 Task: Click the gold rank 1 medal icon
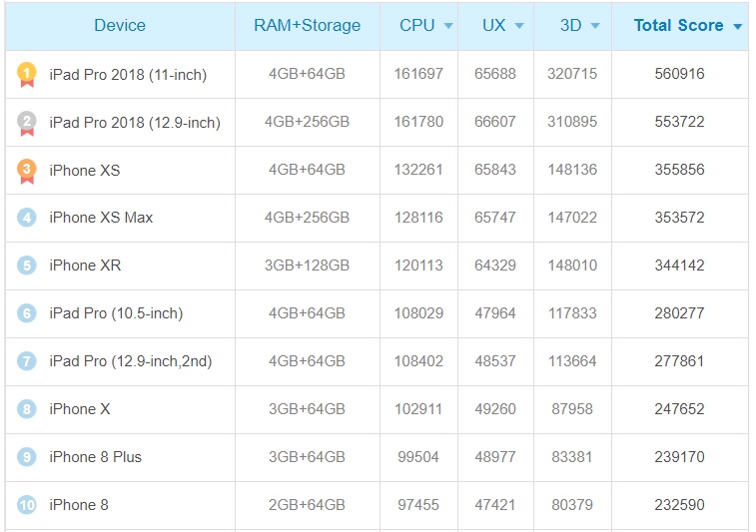click(x=27, y=74)
